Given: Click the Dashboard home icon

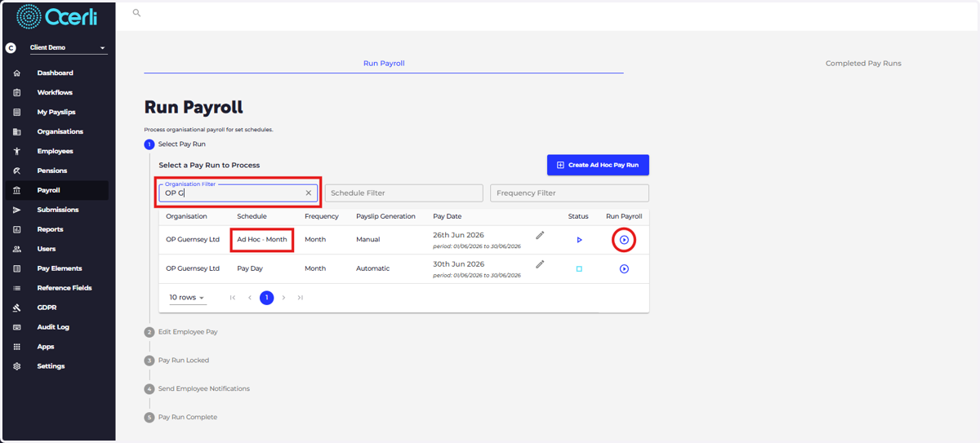Looking at the screenshot, I should pos(17,73).
